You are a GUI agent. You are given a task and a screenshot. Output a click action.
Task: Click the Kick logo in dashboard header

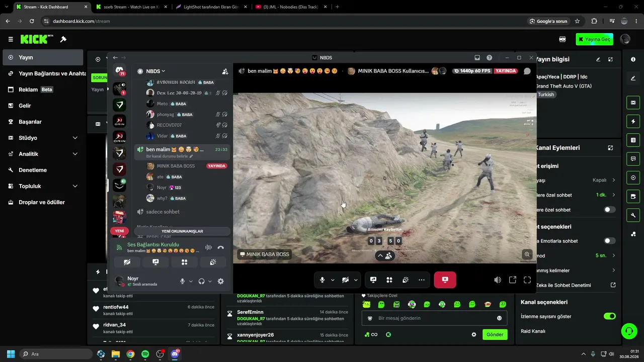[x=37, y=39]
